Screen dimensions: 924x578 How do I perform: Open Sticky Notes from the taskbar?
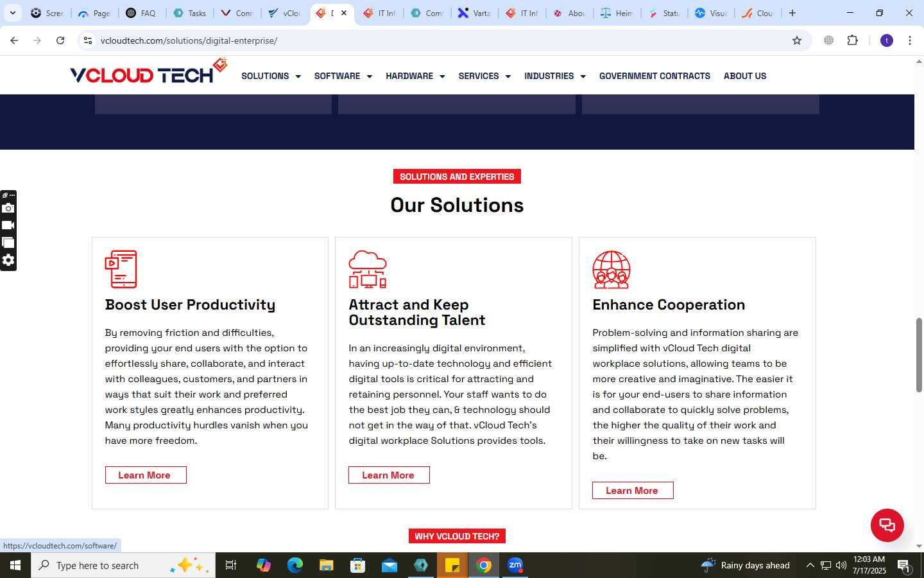point(452,565)
